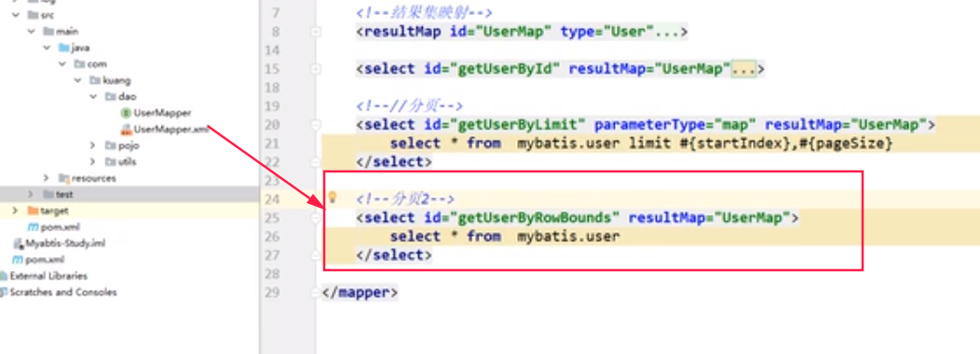Click the <!--分页2--> comment
Screen dimensions: 980x354
pyautogui.click(x=405, y=198)
